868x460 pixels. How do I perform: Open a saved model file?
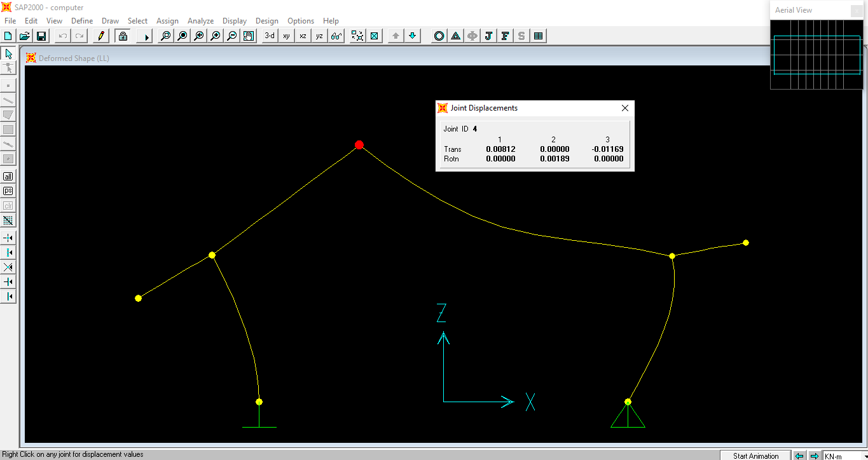coord(24,36)
